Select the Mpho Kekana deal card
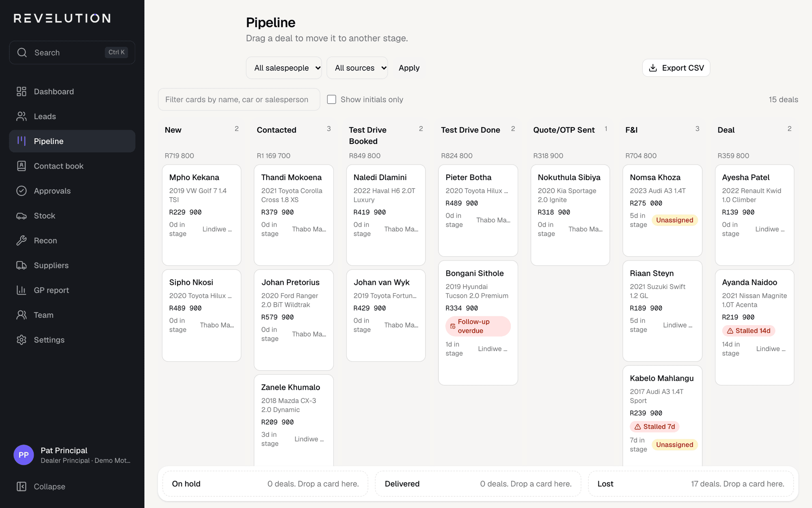The width and height of the screenshot is (812, 508). 202,215
